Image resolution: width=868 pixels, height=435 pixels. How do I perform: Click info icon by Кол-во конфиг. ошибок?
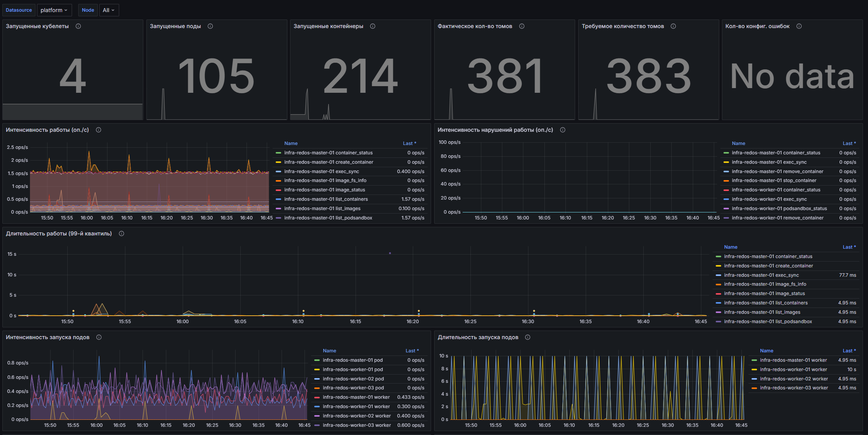(799, 26)
